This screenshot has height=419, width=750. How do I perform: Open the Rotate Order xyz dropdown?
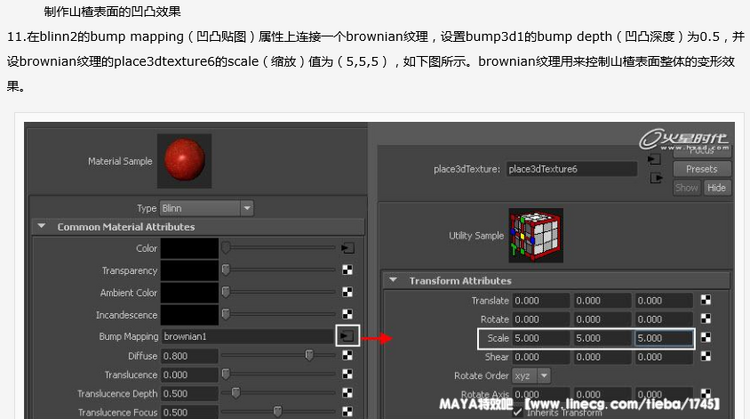tap(530, 376)
